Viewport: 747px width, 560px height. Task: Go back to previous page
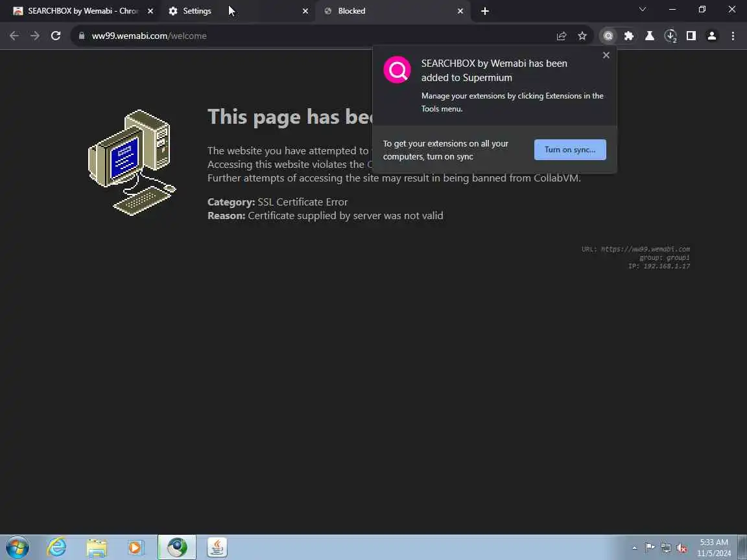coord(14,36)
